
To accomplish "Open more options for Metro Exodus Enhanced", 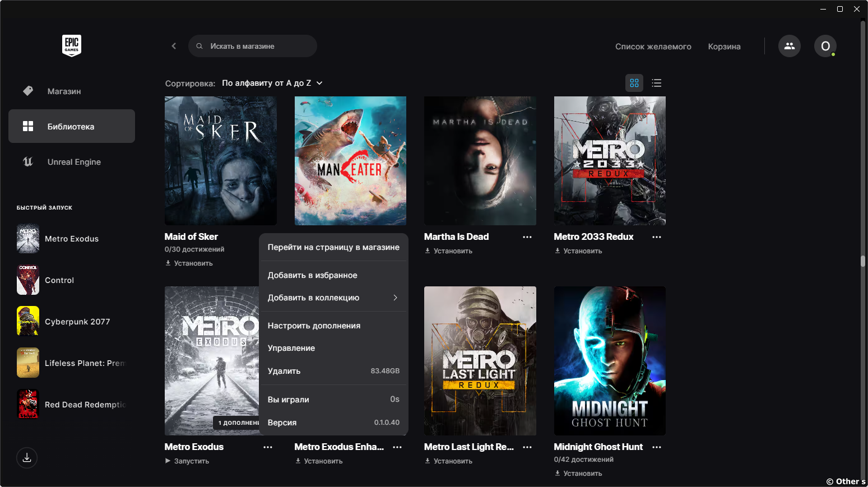I will [x=397, y=447].
